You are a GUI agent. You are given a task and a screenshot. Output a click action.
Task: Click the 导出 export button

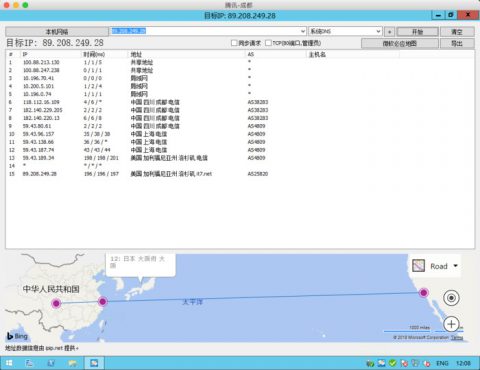click(457, 43)
